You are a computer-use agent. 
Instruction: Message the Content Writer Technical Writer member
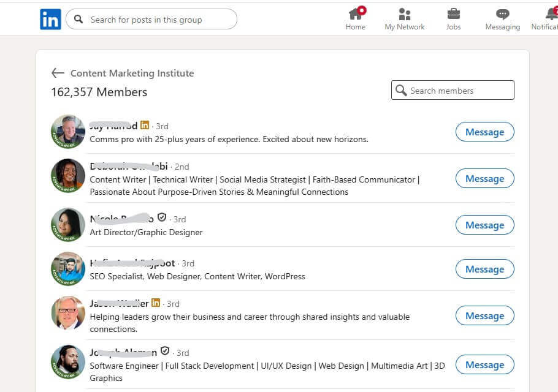click(484, 178)
